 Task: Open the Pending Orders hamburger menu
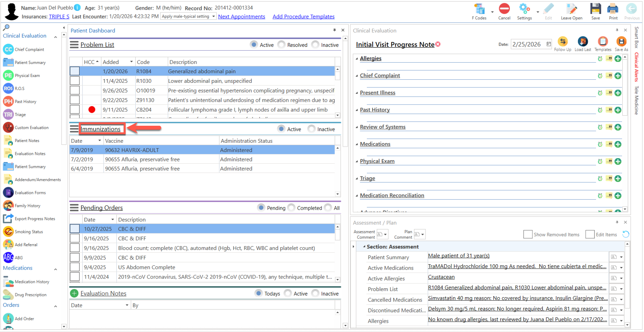74,207
